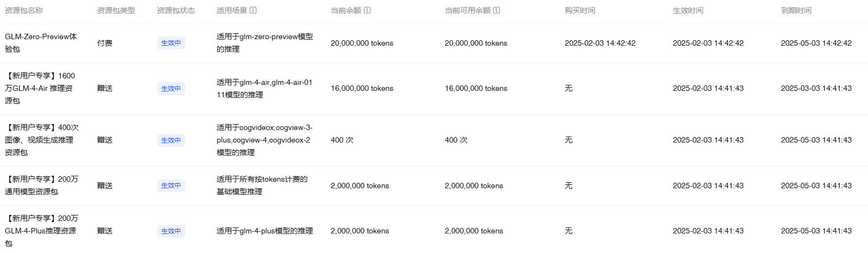Click info icon beside 当前余额 header
Image resolution: width=868 pixels, height=253 pixels.
coord(367,10)
